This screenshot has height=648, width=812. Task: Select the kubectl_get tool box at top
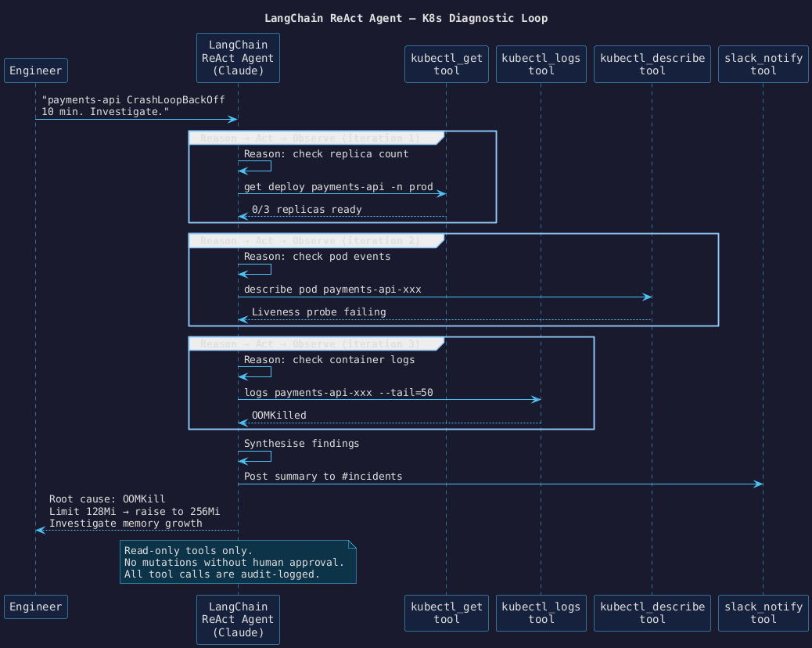pos(446,64)
